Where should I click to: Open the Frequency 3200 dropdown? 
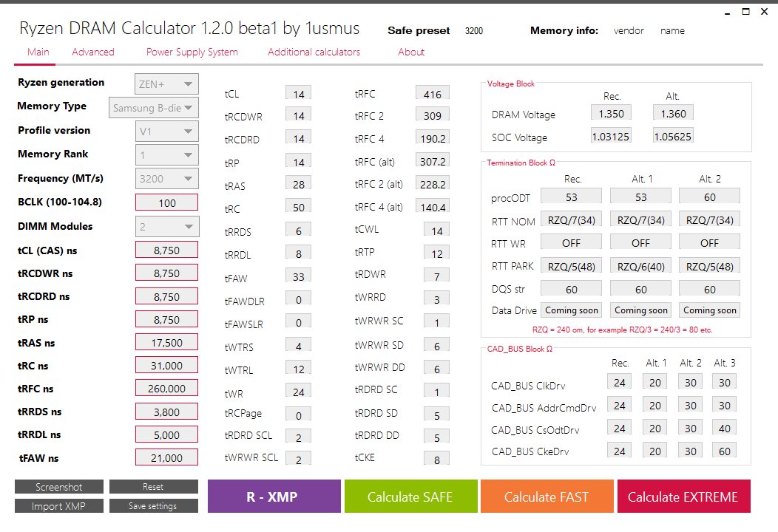tap(166, 179)
